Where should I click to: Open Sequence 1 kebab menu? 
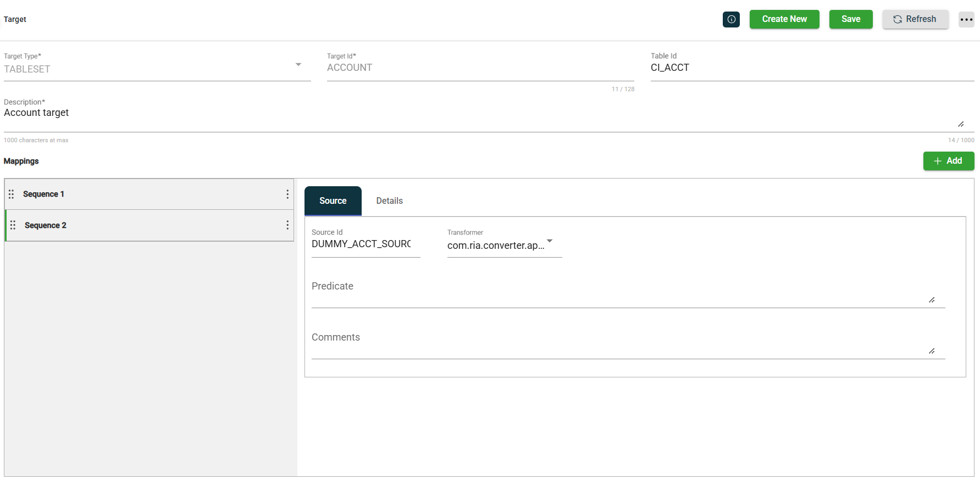point(287,194)
